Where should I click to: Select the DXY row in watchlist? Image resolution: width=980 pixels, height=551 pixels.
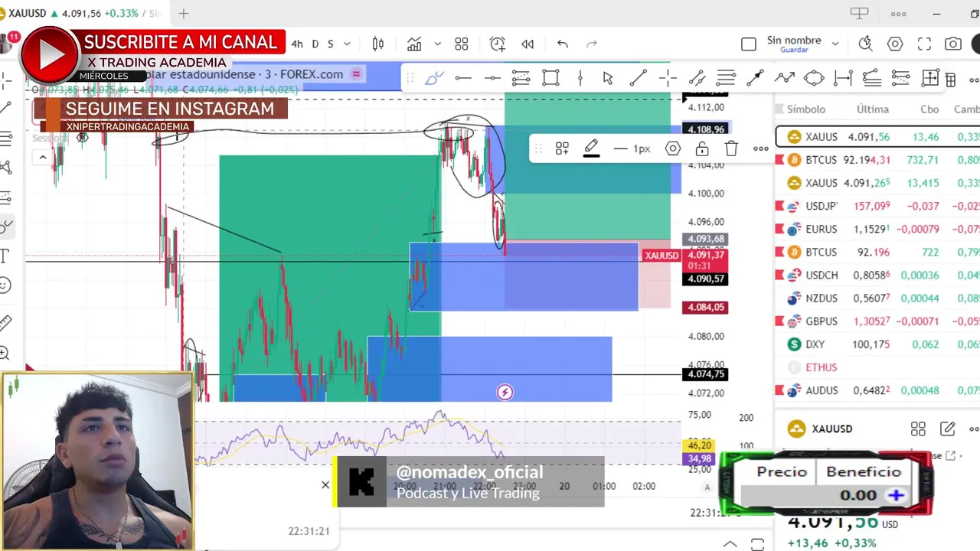pos(877,344)
